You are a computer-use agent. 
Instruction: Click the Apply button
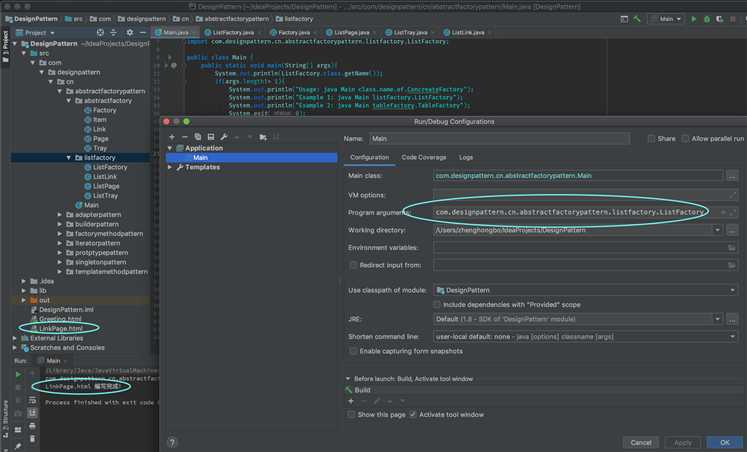pyautogui.click(x=683, y=442)
